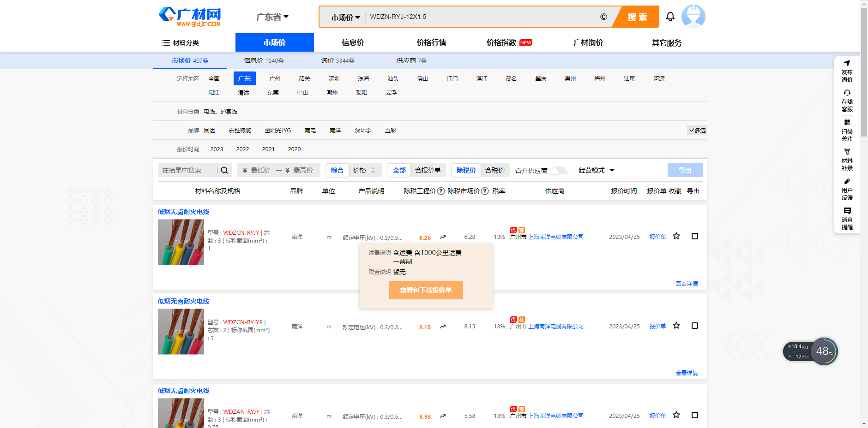Open the notification bell icon

tap(670, 17)
